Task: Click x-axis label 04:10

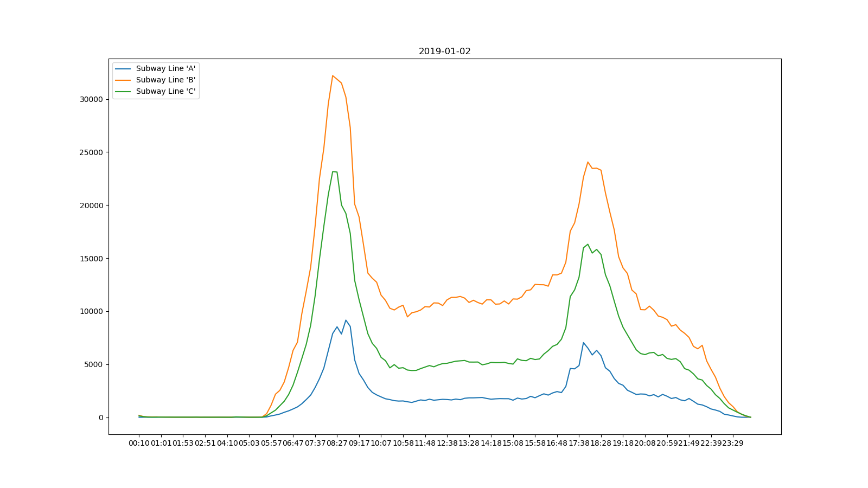Action: coord(227,443)
